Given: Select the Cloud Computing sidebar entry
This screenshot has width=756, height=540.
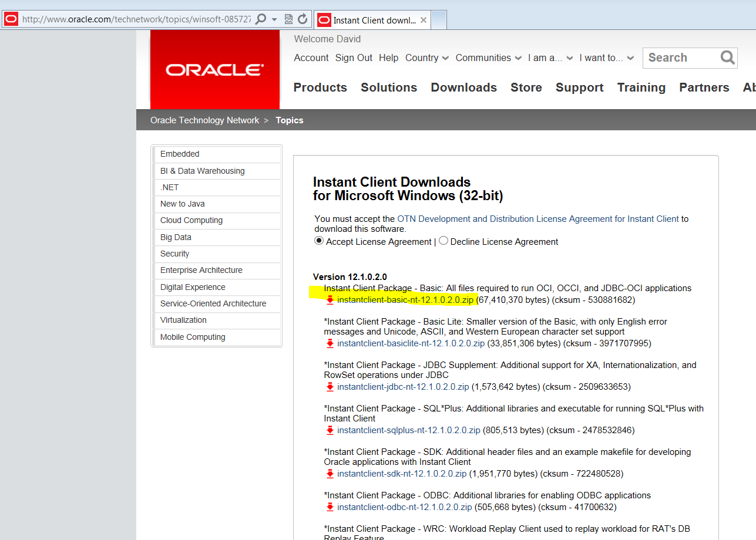Looking at the screenshot, I should tap(191, 220).
